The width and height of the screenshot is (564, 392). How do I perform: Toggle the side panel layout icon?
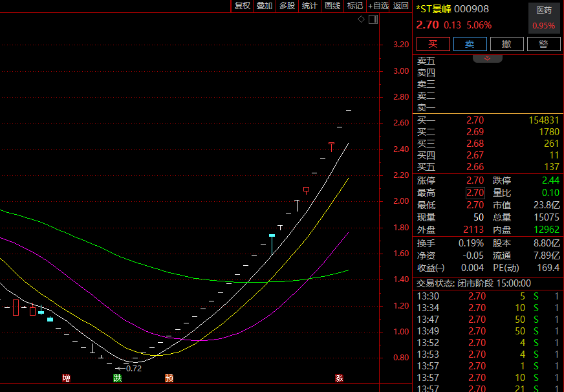pos(373,19)
